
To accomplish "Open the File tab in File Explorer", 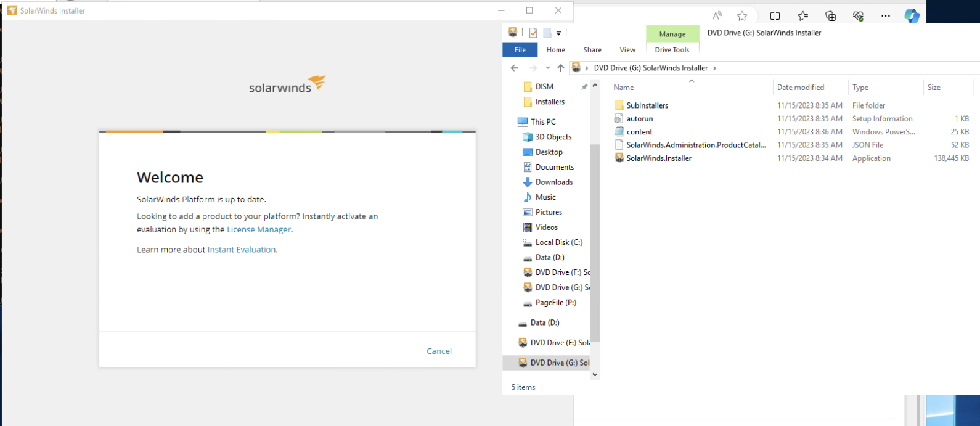I will tap(520, 50).
